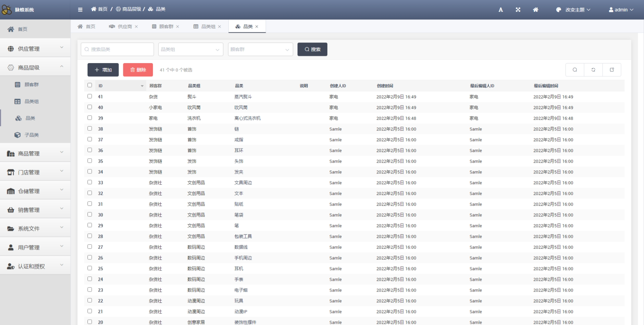Check the checkbox for row ID 40

(90, 107)
